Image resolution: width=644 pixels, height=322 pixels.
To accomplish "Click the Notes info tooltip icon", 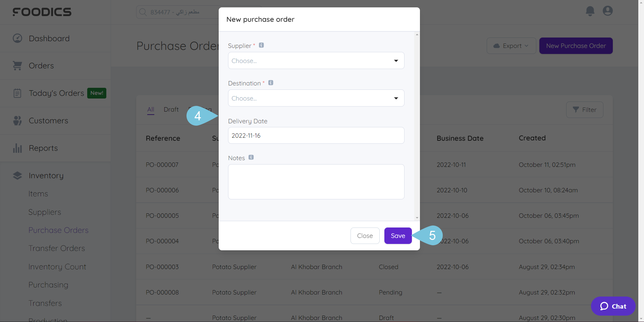I will [251, 157].
